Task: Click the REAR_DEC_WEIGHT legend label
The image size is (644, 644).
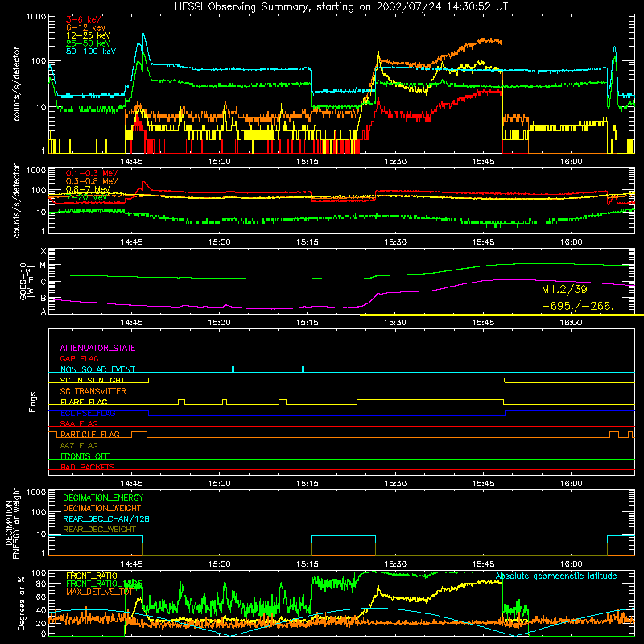Action: pyautogui.click(x=99, y=530)
